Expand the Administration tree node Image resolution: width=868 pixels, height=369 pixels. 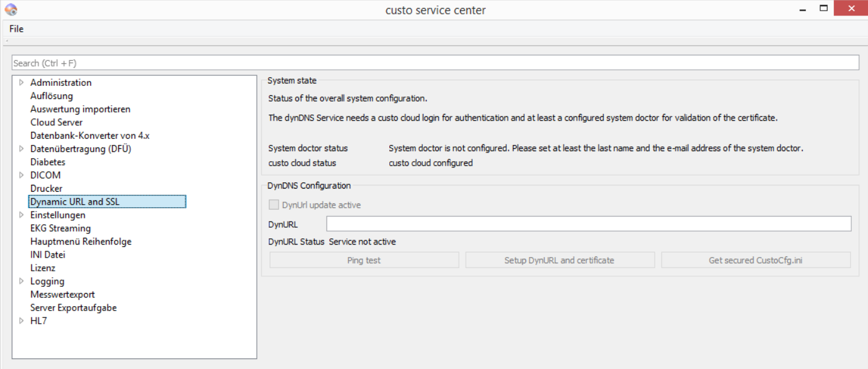click(22, 82)
